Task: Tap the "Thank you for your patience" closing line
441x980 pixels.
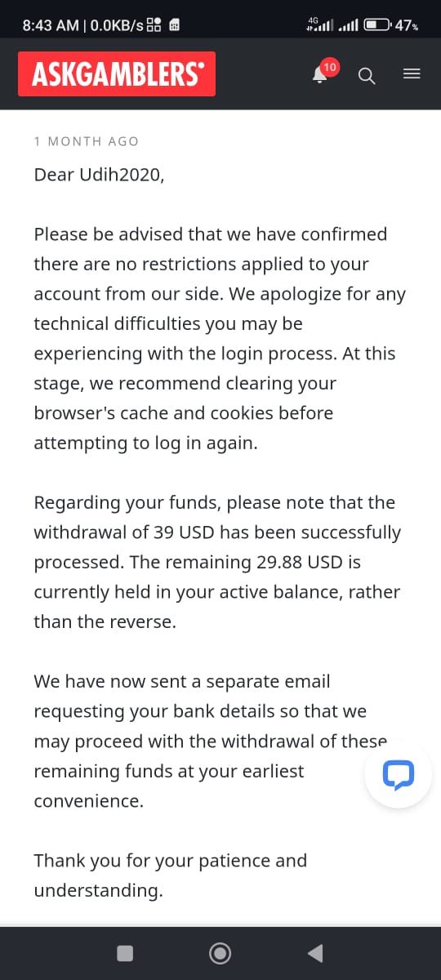Action: tap(171, 875)
